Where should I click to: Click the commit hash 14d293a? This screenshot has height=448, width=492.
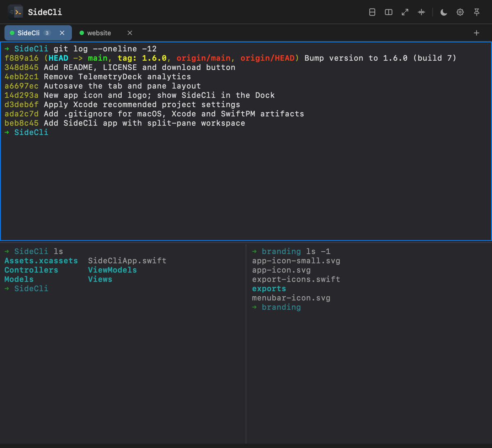coord(21,95)
